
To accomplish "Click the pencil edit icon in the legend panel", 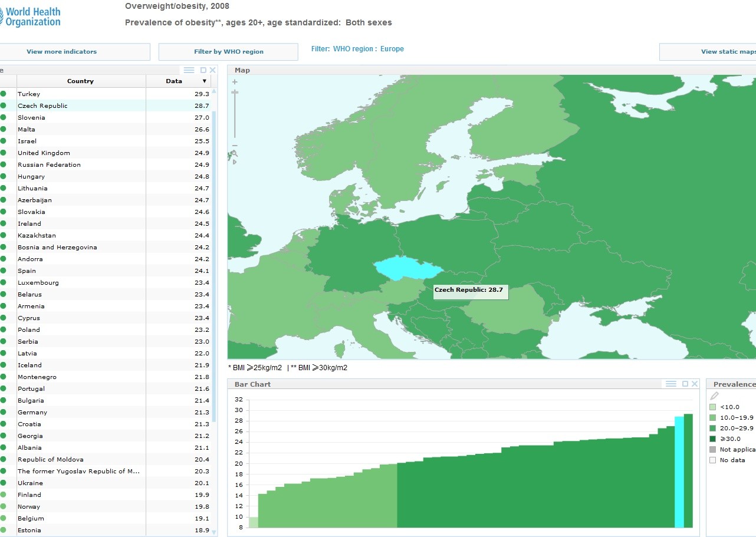I will click(714, 396).
